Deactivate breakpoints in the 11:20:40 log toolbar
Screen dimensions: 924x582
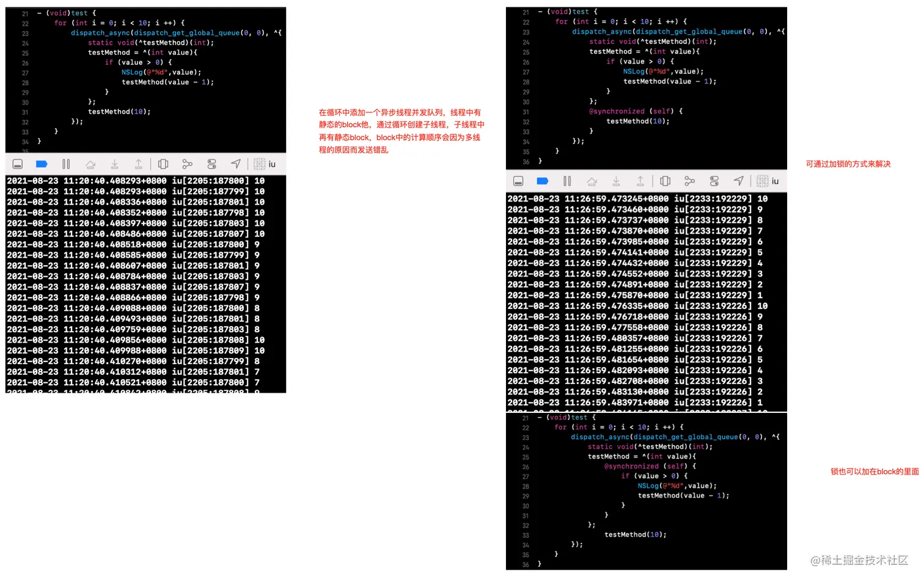coord(42,164)
